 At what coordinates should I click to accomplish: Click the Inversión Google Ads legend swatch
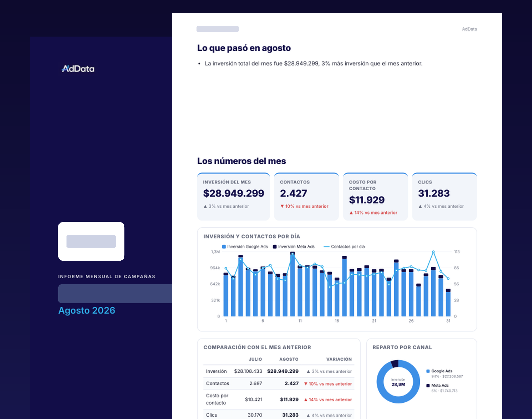click(x=224, y=247)
